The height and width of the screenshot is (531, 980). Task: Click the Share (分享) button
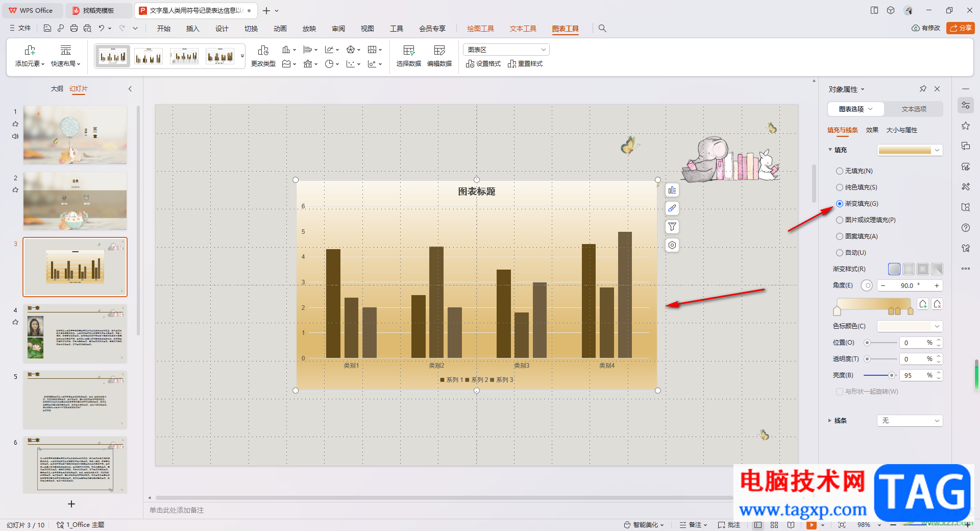click(961, 28)
